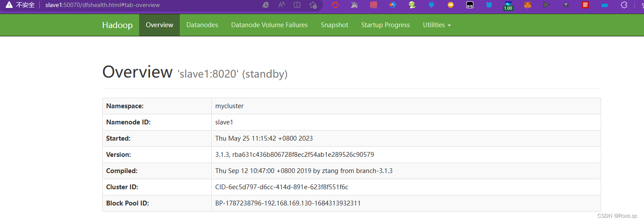Click the Namenode ID: row label
644x223 pixels.
click(128, 122)
